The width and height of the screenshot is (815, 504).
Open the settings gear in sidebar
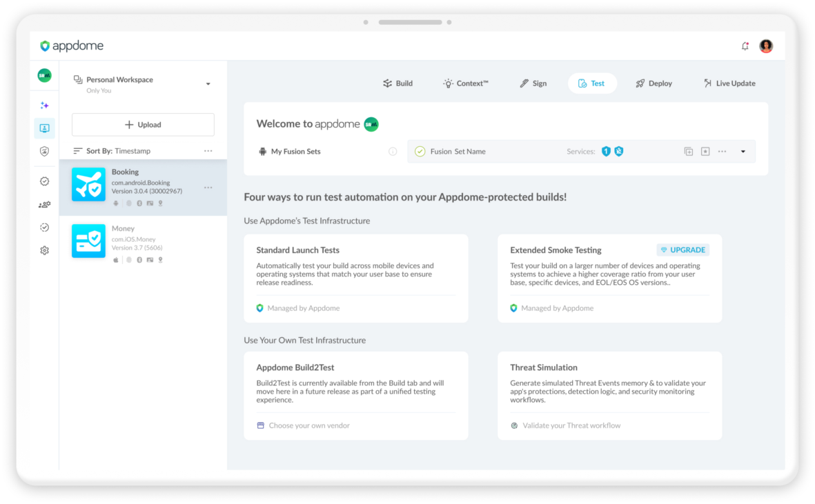click(45, 250)
